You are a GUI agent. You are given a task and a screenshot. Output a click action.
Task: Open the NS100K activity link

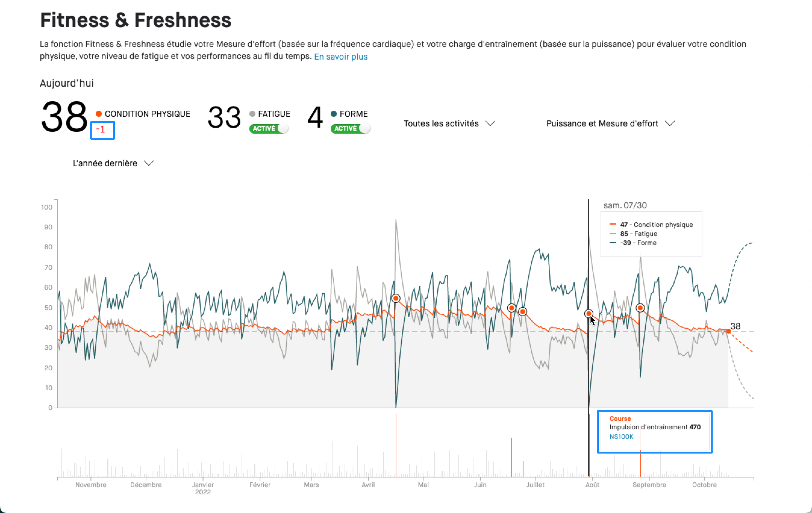click(621, 437)
